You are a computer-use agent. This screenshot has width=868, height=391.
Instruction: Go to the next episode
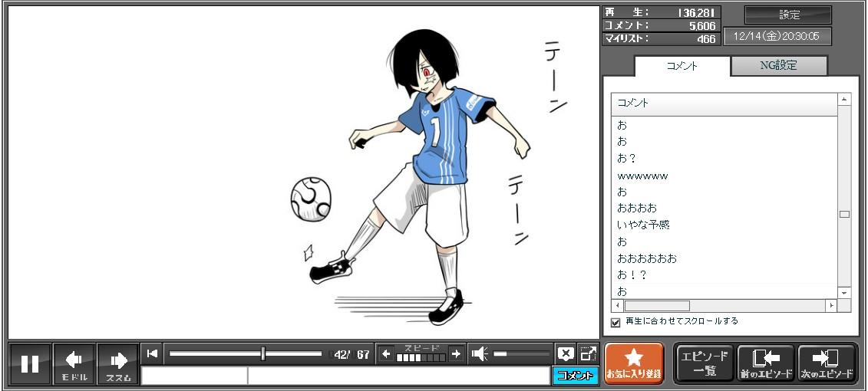pyautogui.click(x=827, y=363)
